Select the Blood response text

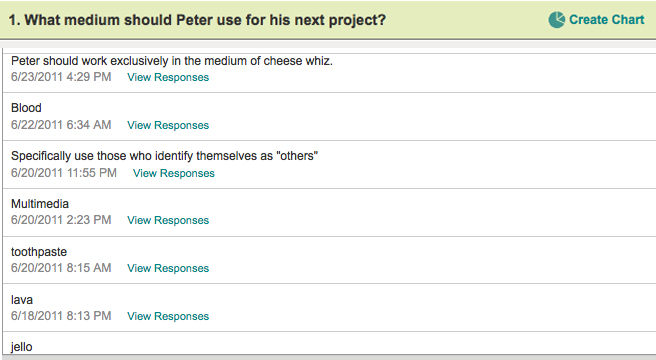point(26,108)
